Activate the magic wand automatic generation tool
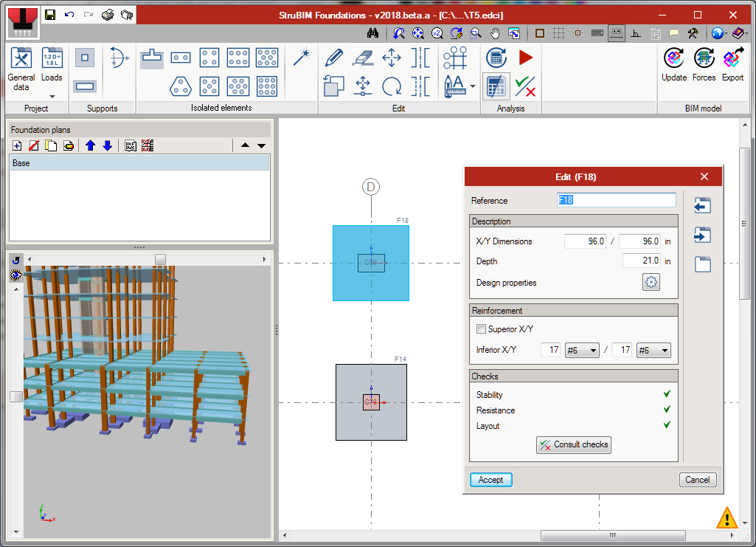The height and width of the screenshot is (547, 756). point(302,57)
